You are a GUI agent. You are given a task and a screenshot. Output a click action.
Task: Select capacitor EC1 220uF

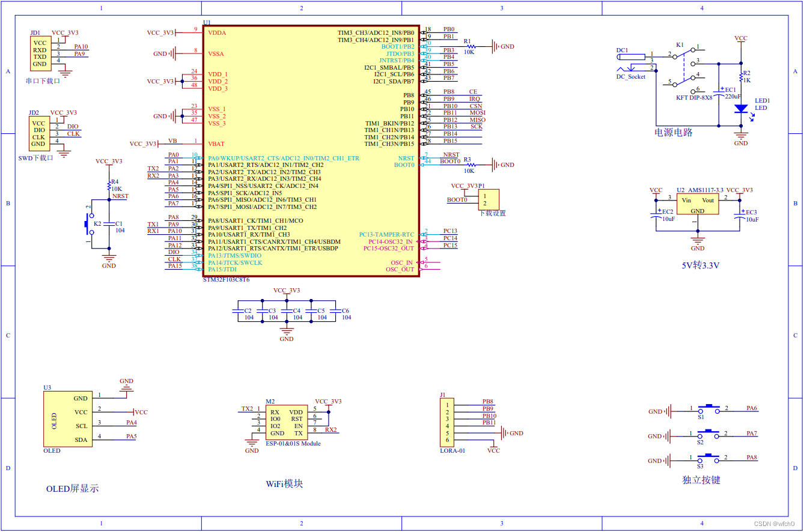point(719,93)
